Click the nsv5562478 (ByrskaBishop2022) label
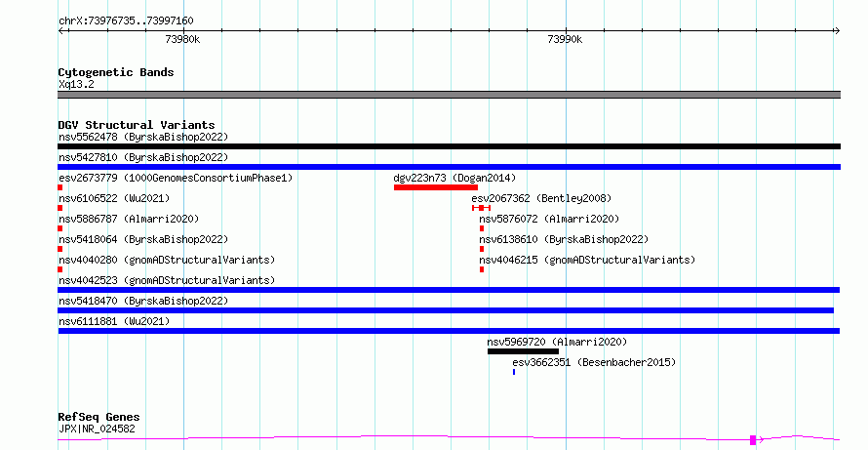This screenshot has width=868, height=450. pyautogui.click(x=143, y=137)
